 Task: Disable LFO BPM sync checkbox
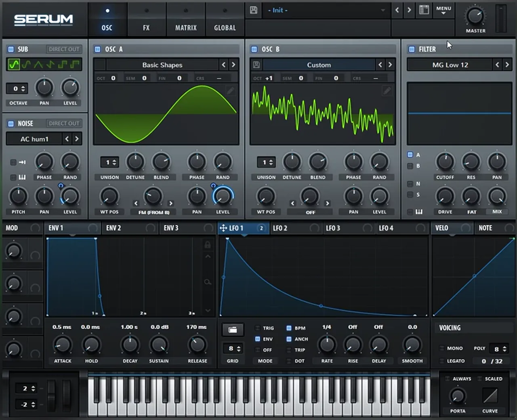click(x=289, y=328)
